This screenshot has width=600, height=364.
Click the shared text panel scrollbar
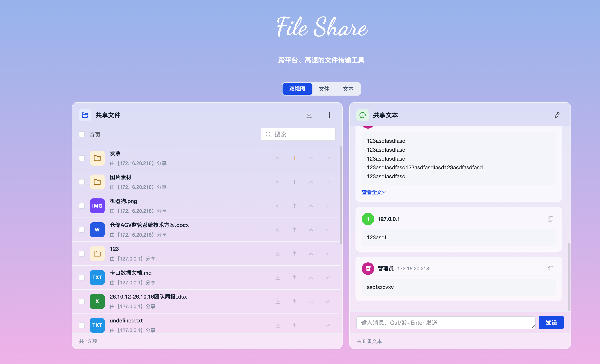569,277
